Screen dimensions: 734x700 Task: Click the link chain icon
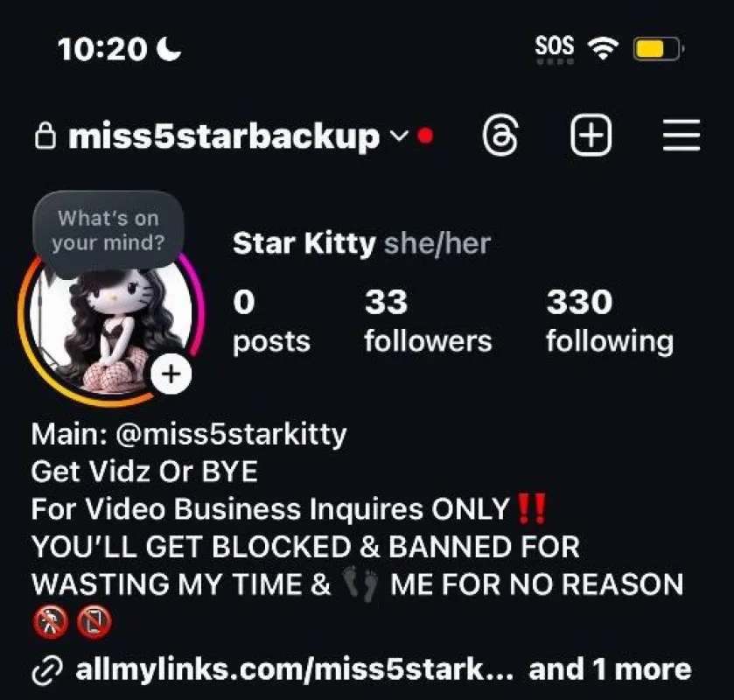pyautogui.click(x=47, y=670)
